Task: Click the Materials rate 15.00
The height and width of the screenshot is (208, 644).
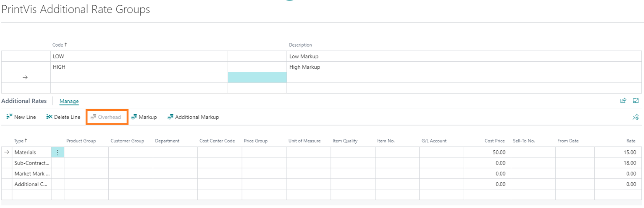Action: (620, 152)
